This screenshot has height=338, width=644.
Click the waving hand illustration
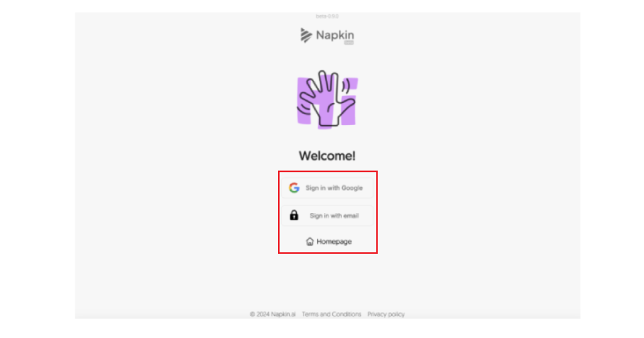(x=326, y=99)
